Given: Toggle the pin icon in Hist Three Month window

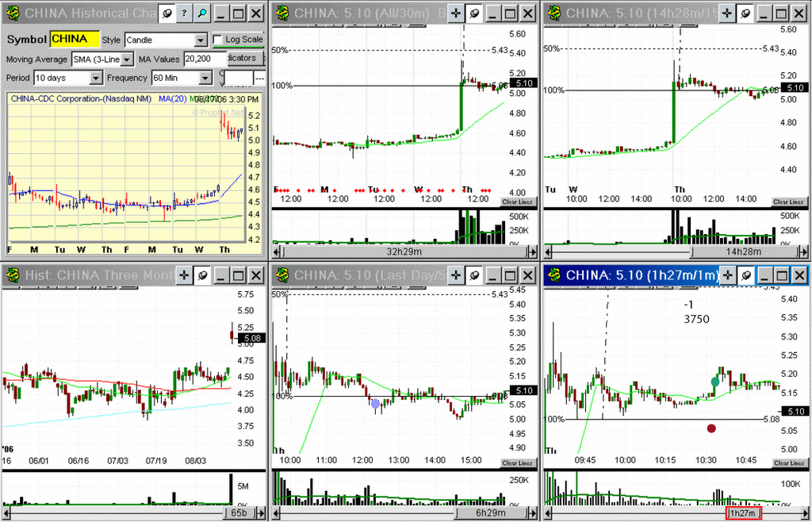Looking at the screenshot, I should click(x=202, y=275).
